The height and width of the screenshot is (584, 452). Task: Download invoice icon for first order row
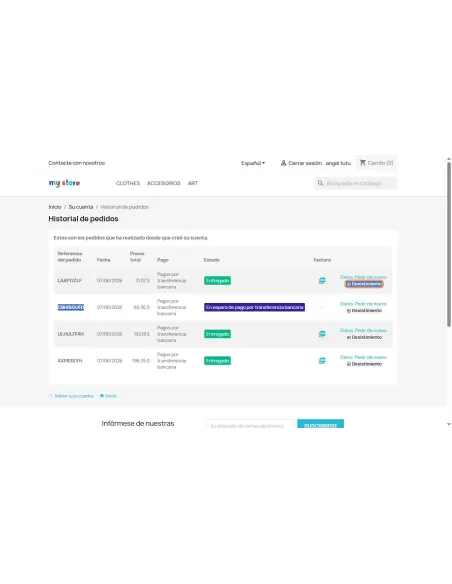pos(322,280)
